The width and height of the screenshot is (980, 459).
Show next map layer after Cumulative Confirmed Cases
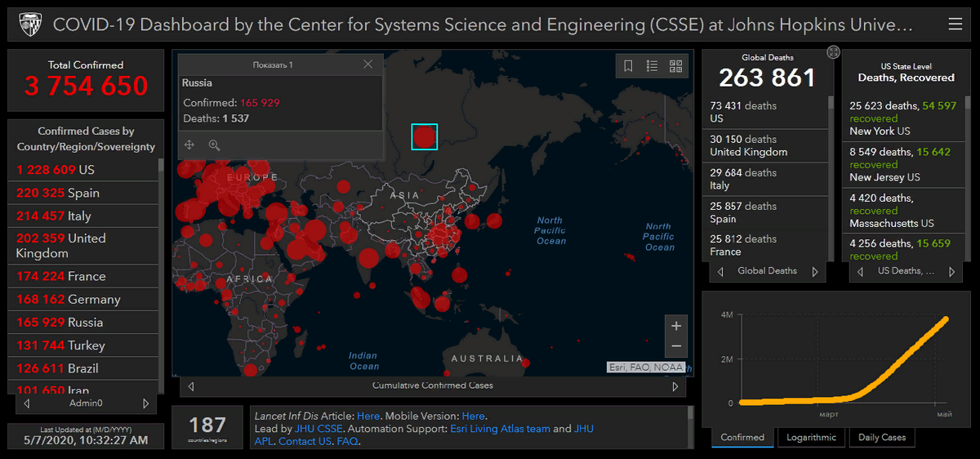(675, 386)
